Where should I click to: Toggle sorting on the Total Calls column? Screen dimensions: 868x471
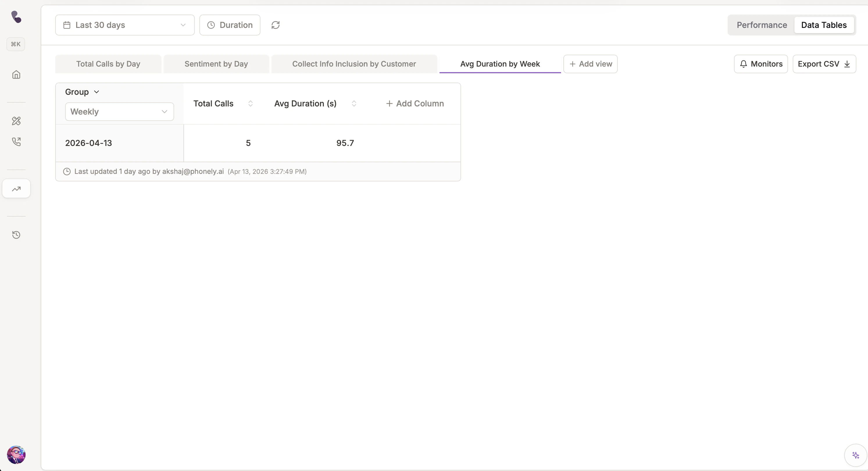[x=250, y=104]
